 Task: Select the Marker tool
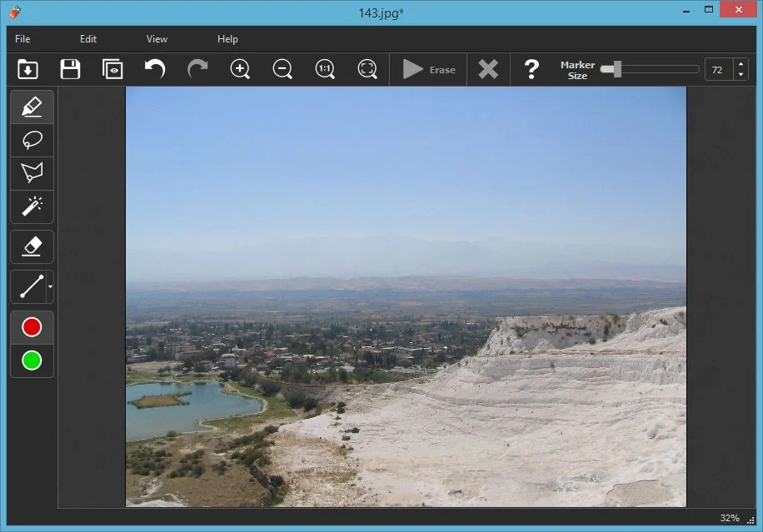tap(32, 107)
